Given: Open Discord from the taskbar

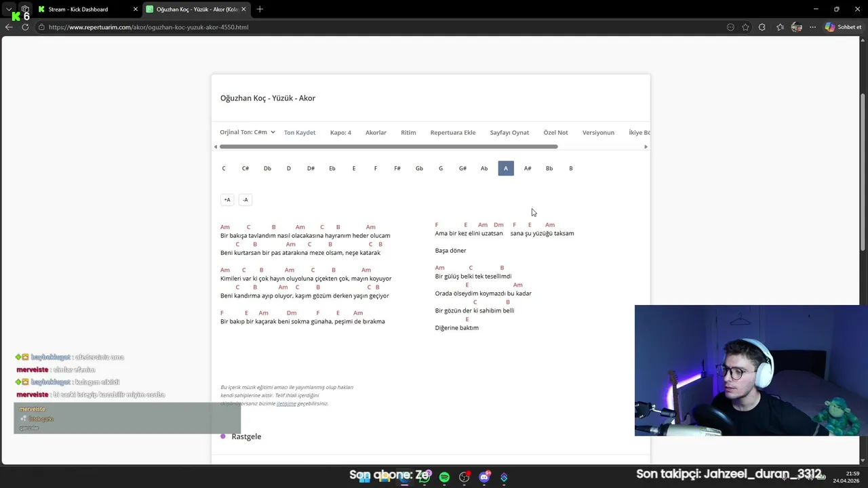Looking at the screenshot, I should [x=484, y=477].
